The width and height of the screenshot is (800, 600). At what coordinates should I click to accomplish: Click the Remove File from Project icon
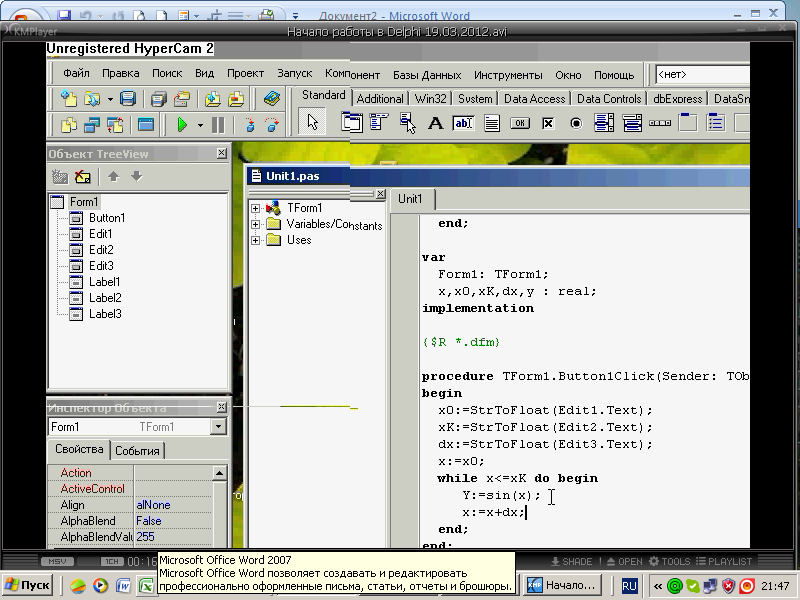[236, 98]
